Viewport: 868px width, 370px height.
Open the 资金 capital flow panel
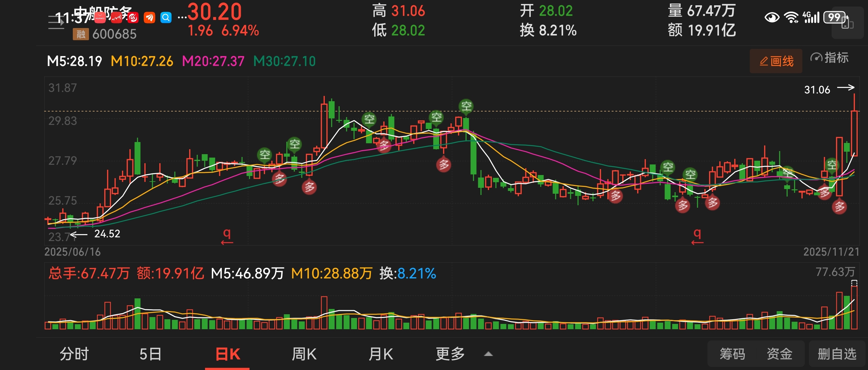point(779,354)
